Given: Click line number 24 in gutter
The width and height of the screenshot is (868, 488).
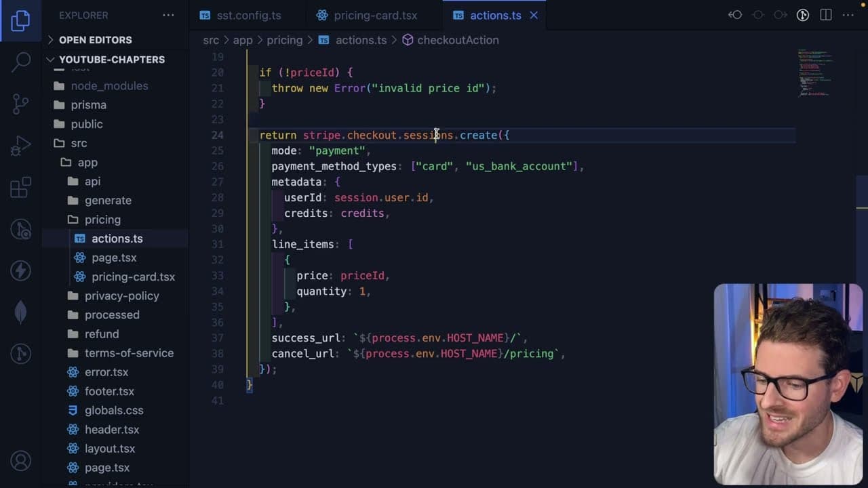Looking at the screenshot, I should 217,135.
